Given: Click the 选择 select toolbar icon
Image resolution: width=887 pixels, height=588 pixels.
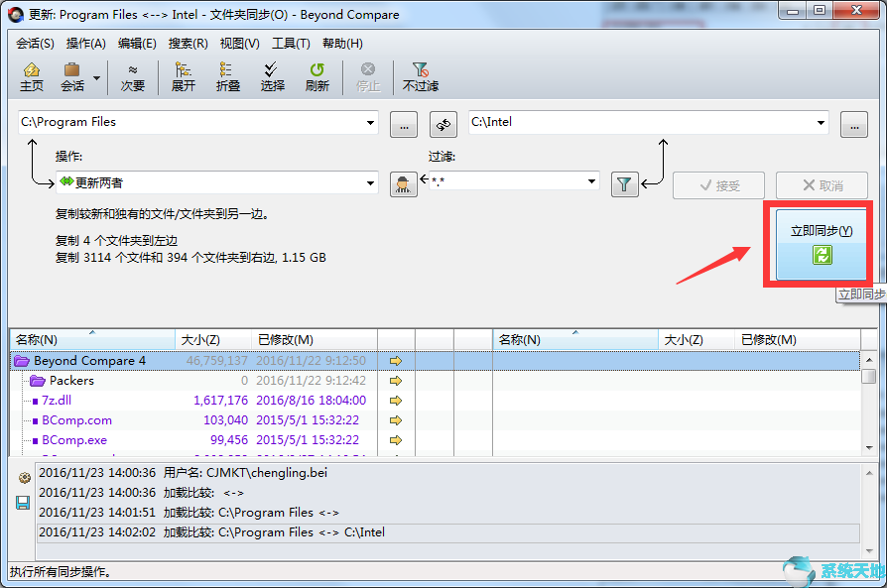Looking at the screenshot, I should [x=272, y=77].
